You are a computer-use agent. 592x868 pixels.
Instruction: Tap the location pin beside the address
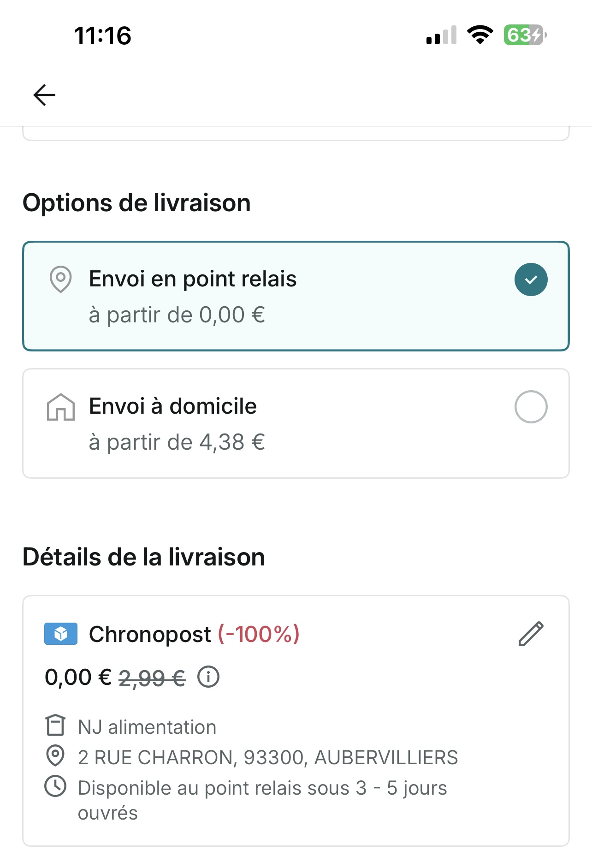(x=55, y=756)
